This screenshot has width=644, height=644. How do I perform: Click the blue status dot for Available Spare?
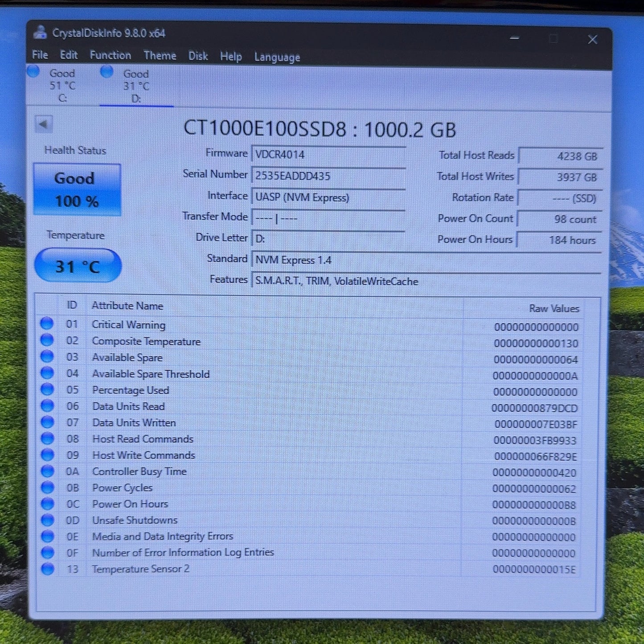point(47,356)
